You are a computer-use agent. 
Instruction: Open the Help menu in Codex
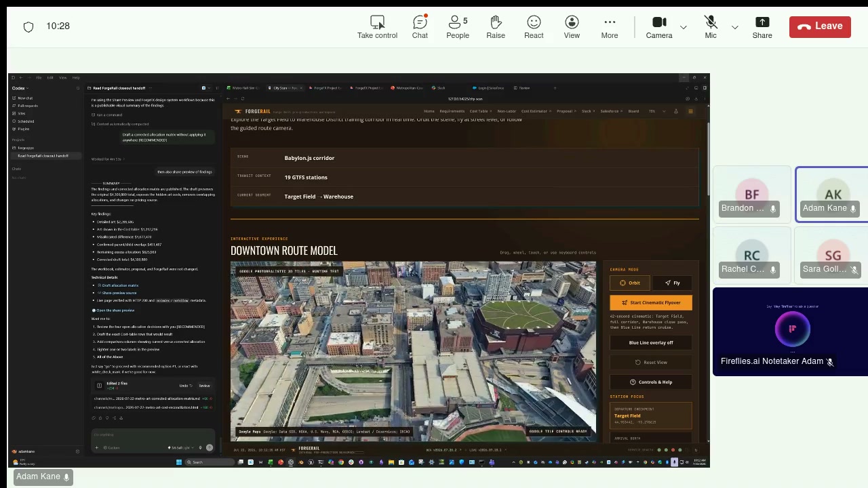76,78
